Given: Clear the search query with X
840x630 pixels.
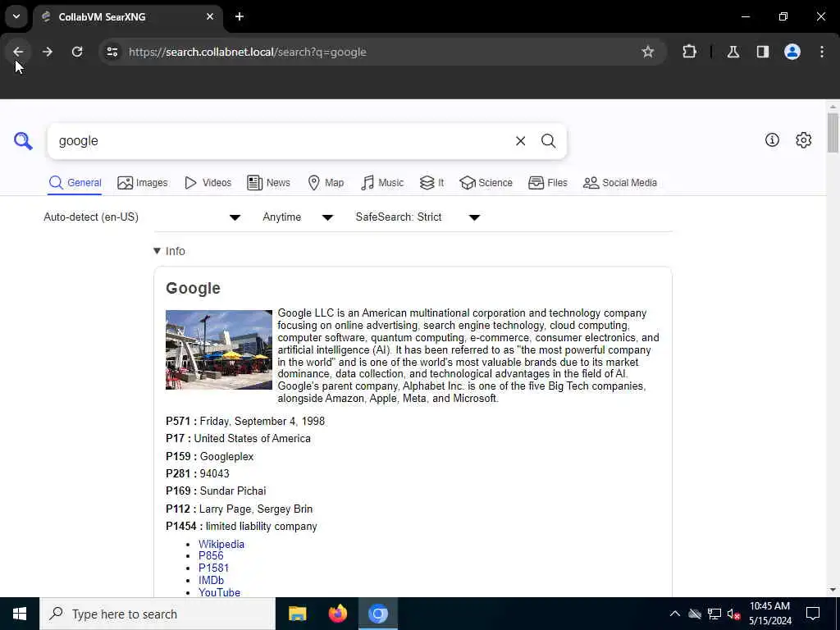Looking at the screenshot, I should tap(520, 141).
